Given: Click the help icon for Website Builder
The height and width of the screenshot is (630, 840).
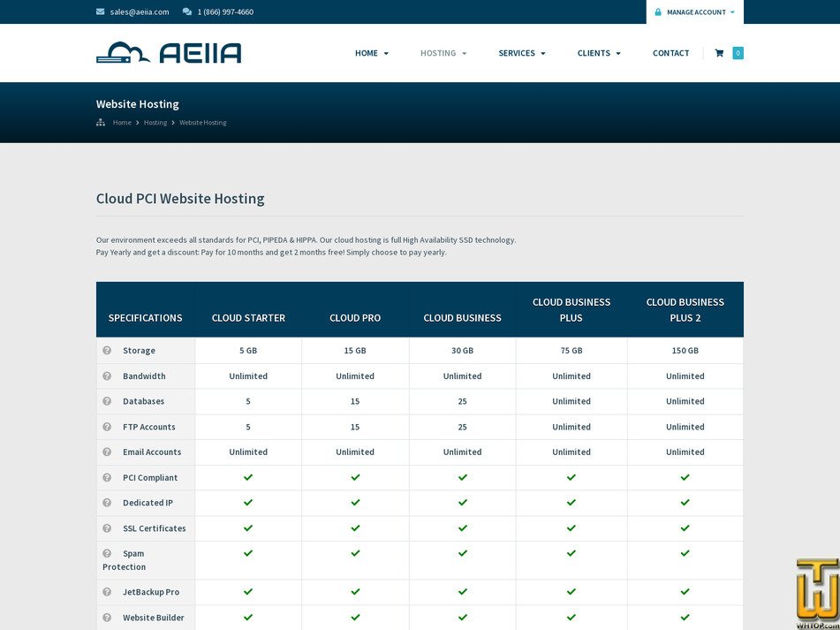Looking at the screenshot, I should click(x=107, y=618).
